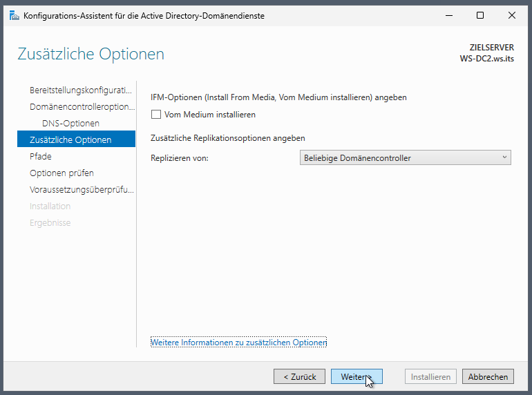Viewport: 532px width, 395px height.
Task: Click Zusätzliche Replikationsoptionen angeben text
Action: (x=228, y=138)
